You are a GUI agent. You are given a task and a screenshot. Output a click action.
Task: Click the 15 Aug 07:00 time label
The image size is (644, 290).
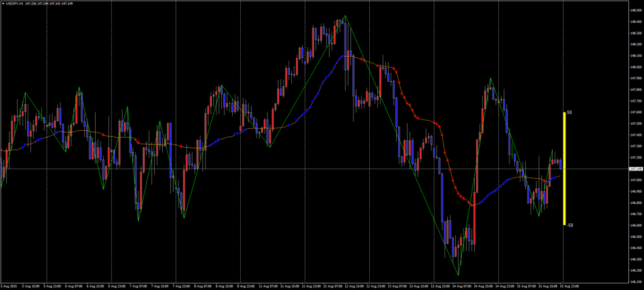pyautogui.click(x=526, y=286)
